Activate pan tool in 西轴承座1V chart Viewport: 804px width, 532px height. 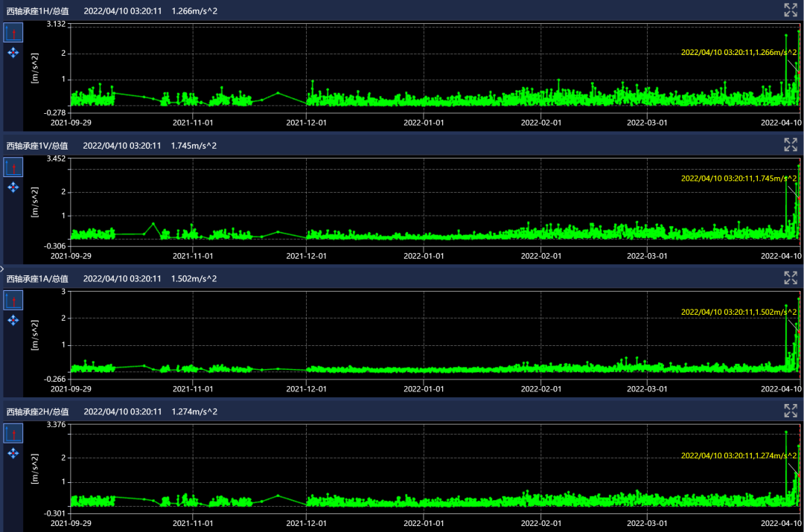13,187
